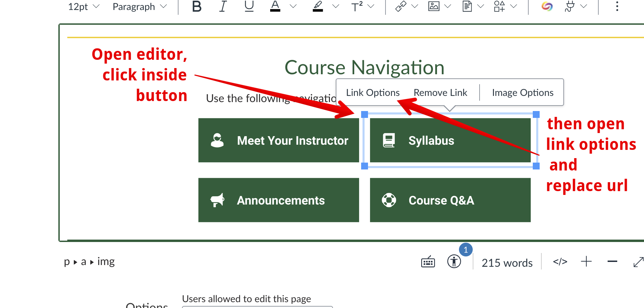Screen dimensions: 644x308
Task: Click the insert document icon
Action: tap(467, 7)
